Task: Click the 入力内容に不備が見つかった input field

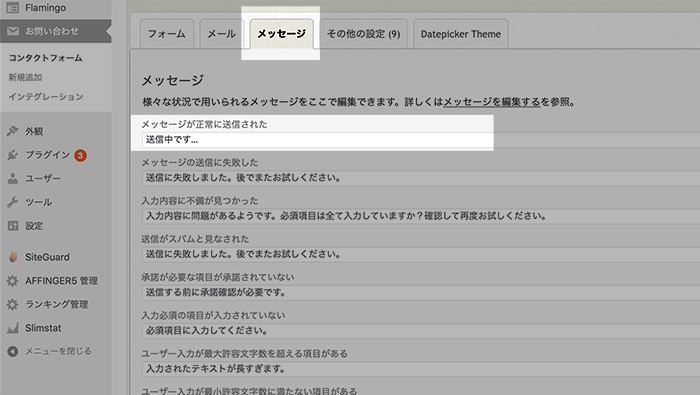Action: [421, 216]
